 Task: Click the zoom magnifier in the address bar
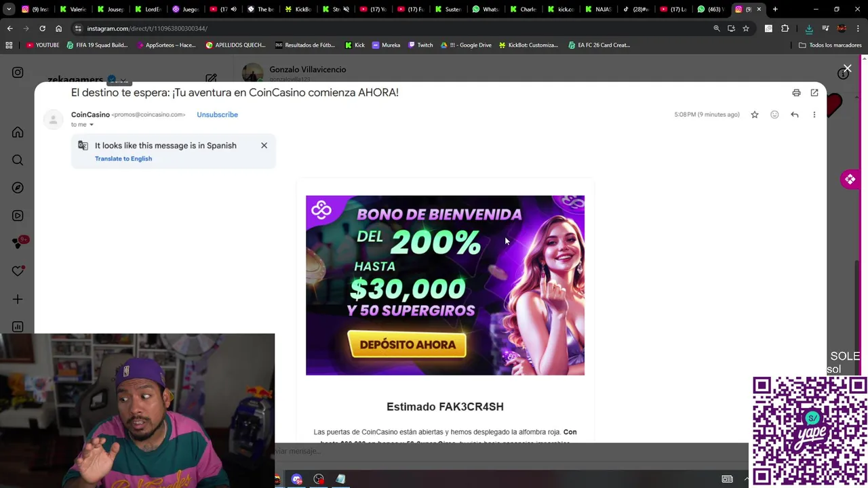click(716, 28)
